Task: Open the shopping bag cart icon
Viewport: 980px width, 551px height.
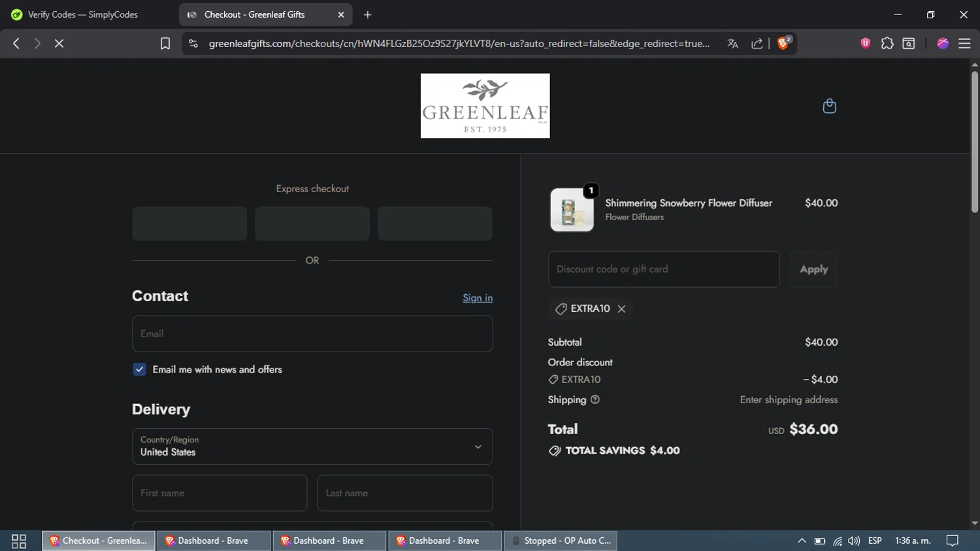Action: (x=829, y=106)
